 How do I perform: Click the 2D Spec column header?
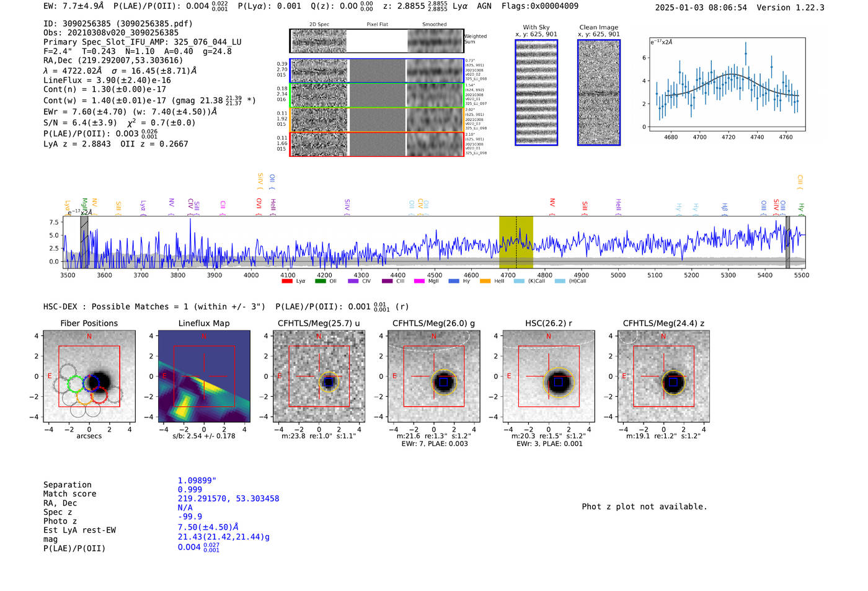(x=319, y=25)
